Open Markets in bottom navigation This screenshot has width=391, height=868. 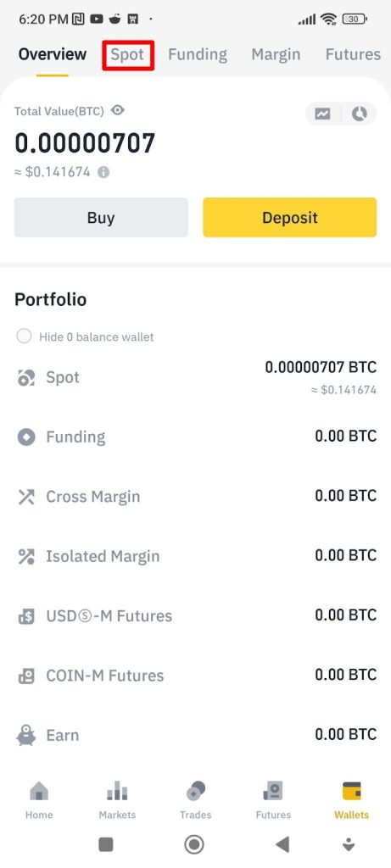(117, 800)
